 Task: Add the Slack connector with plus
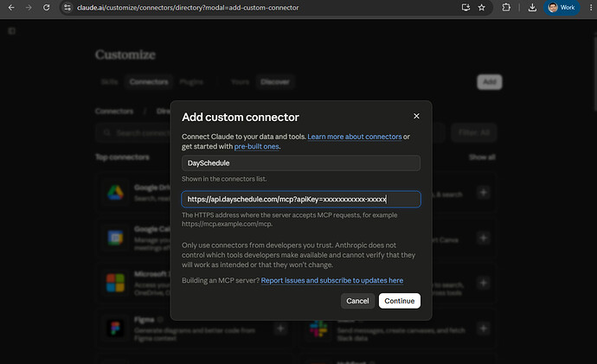click(484, 329)
